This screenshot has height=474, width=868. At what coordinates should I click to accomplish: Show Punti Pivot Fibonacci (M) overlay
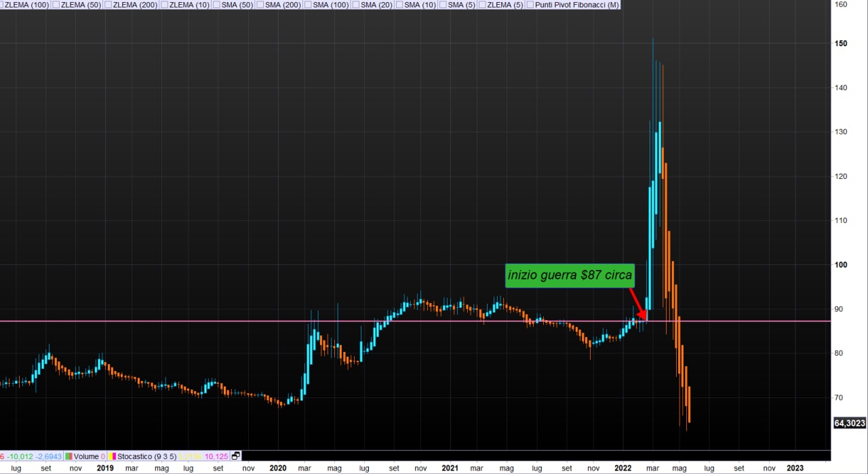[530, 5]
